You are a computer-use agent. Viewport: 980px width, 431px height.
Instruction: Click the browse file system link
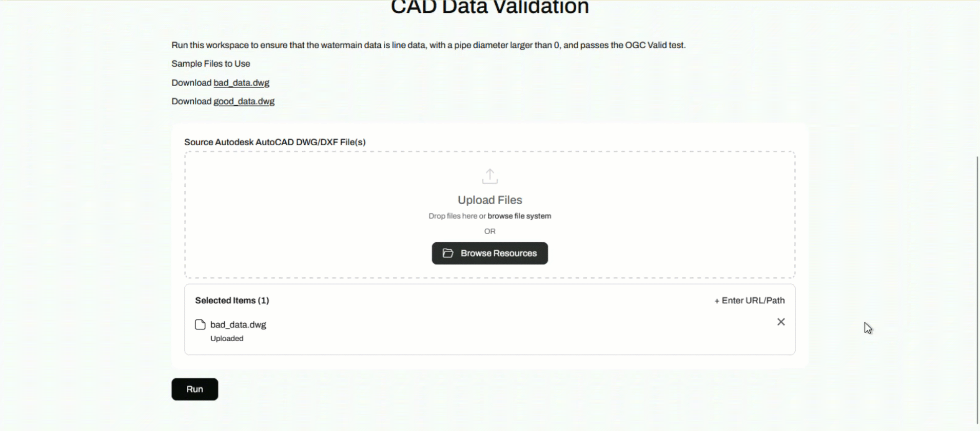tap(519, 216)
